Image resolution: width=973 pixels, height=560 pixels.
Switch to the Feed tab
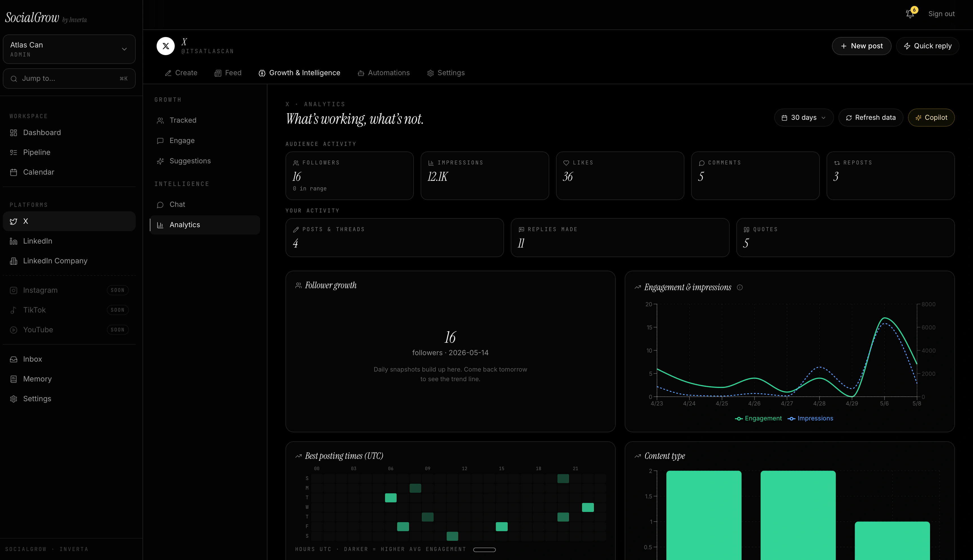[x=228, y=73]
